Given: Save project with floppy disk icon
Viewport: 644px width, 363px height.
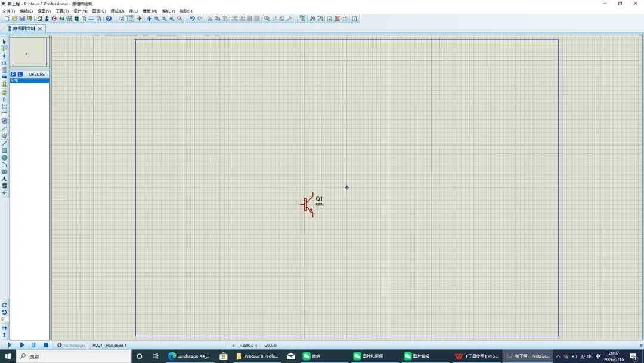Looking at the screenshot, I should coord(22,19).
